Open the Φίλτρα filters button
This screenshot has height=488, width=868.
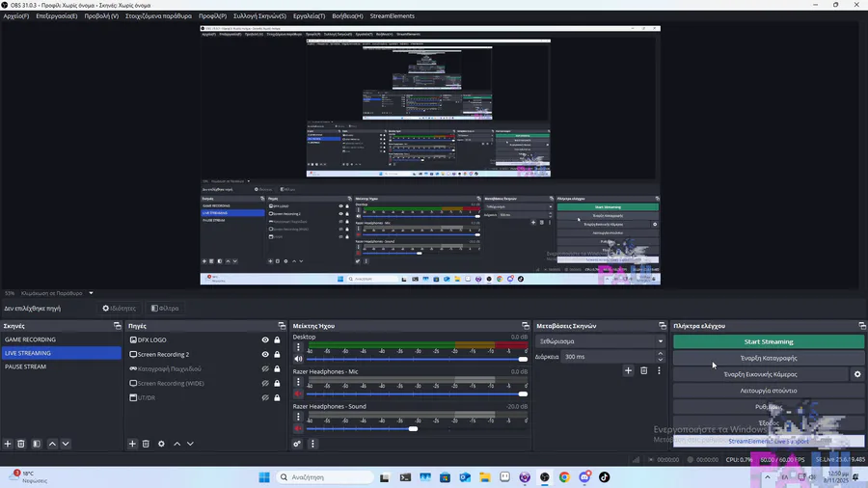coord(165,309)
